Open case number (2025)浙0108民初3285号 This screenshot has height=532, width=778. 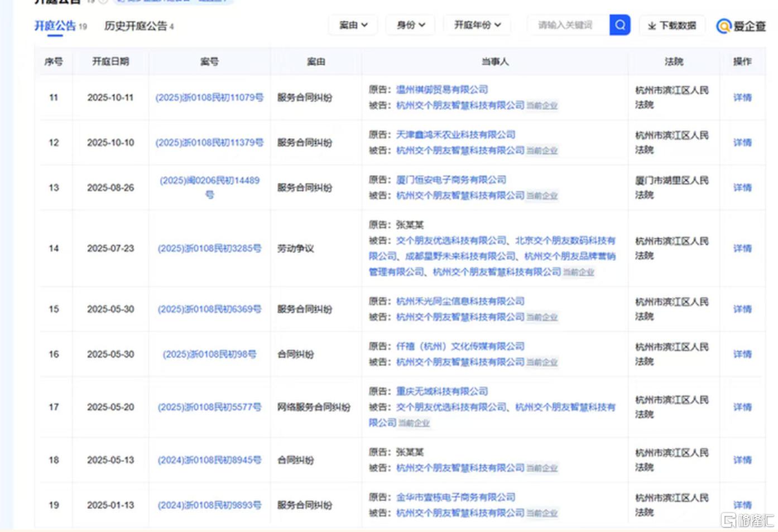(x=209, y=249)
